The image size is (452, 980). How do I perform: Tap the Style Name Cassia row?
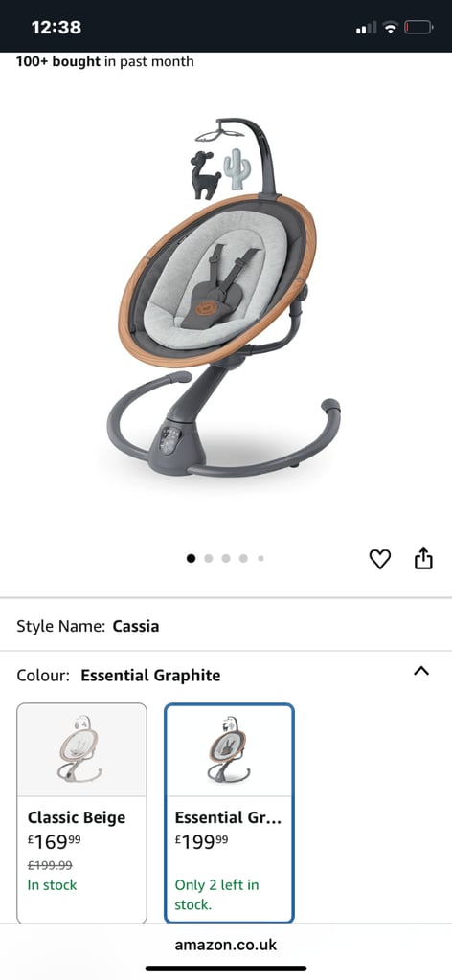(226, 626)
